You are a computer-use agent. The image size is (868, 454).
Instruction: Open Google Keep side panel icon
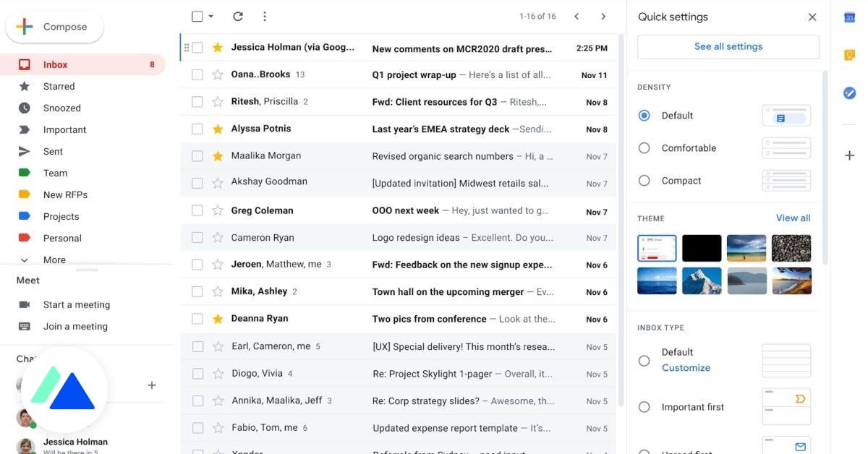point(850,55)
